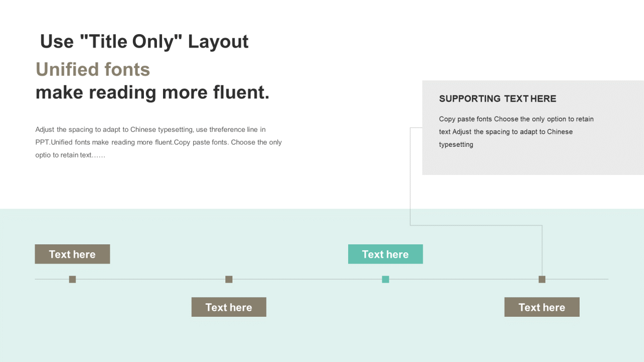Select the second brown timeline marker
This screenshot has width=644, height=362.
click(229, 279)
